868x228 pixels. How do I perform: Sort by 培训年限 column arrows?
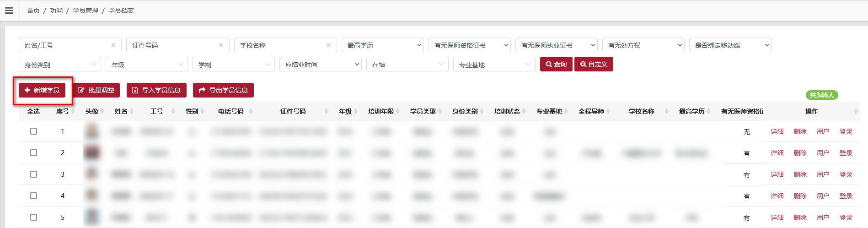(398, 111)
